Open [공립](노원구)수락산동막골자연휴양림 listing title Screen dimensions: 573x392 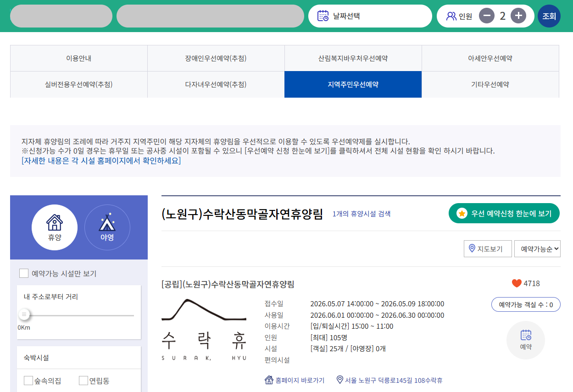click(228, 284)
